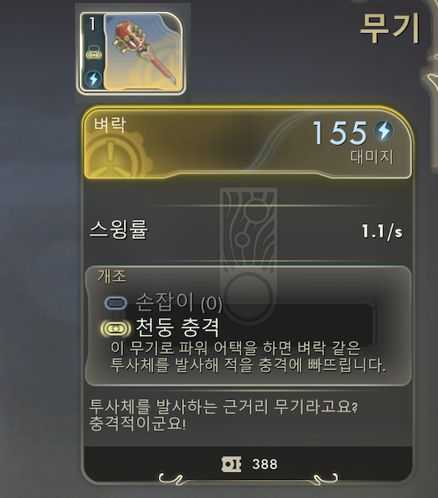
Task: Select the 손잡이 (0) modification entry
Action: (x=179, y=302)
